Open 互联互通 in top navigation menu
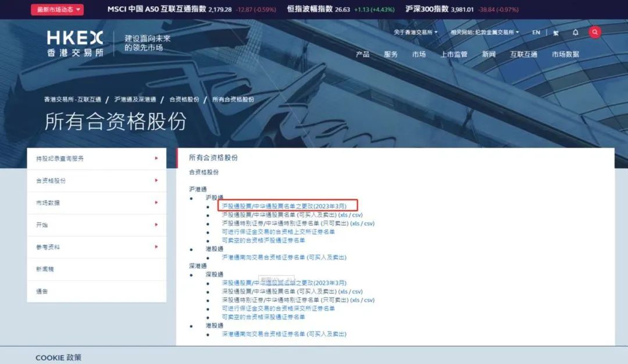 click(523, 54)
